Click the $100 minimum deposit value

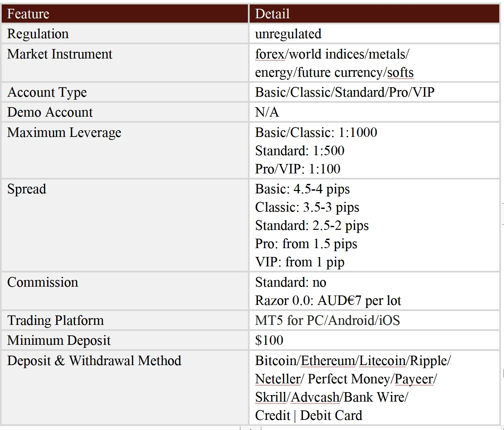269,340
